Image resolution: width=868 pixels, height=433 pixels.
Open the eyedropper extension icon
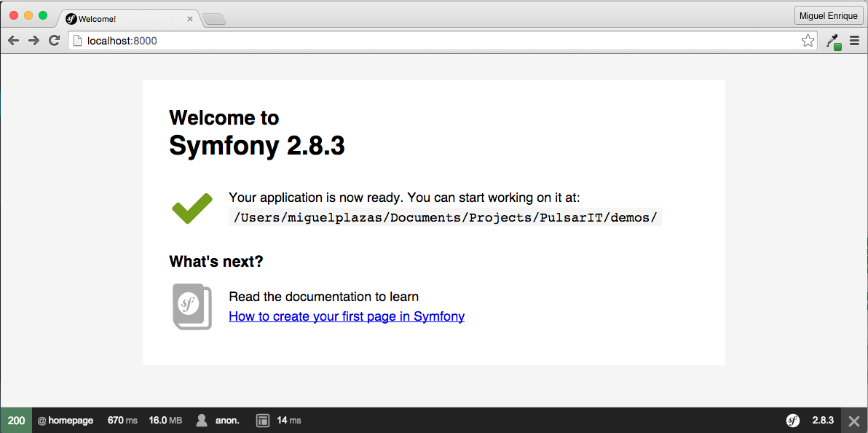pos(834,42)
